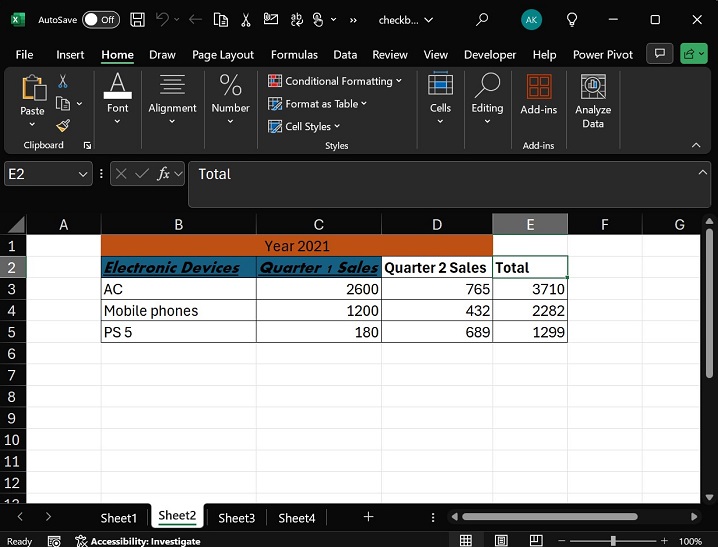
Task: Click the zoom slider handle
Action: tap(613, 541)
